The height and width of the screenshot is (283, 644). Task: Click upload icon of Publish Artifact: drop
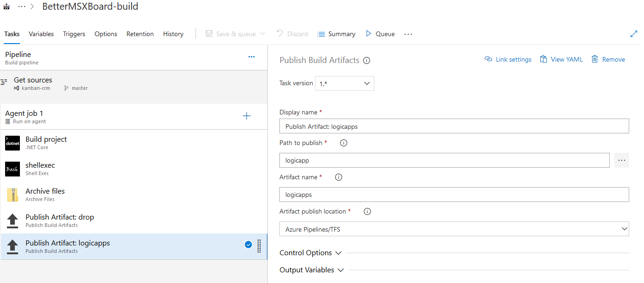(x=13, y=221)
